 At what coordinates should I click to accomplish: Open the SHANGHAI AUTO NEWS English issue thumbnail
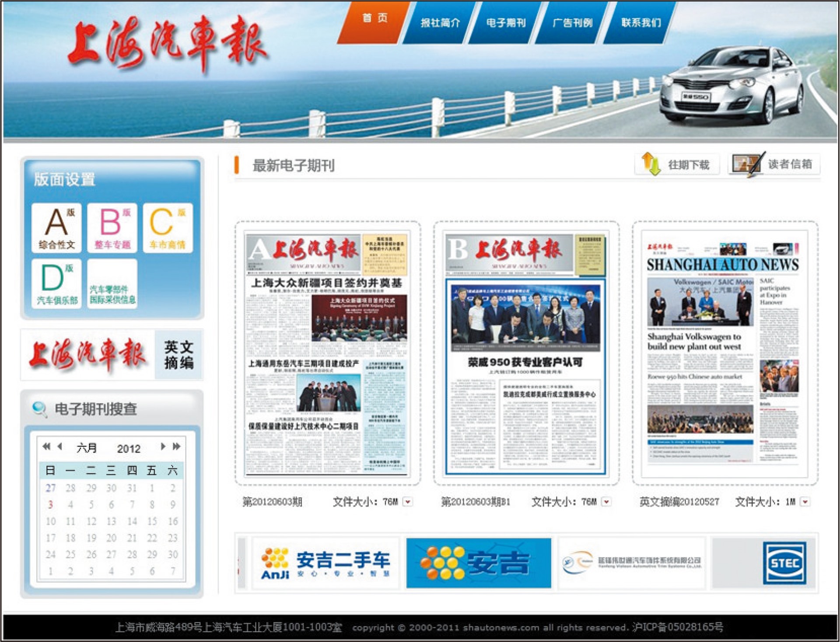click(724, 353)
